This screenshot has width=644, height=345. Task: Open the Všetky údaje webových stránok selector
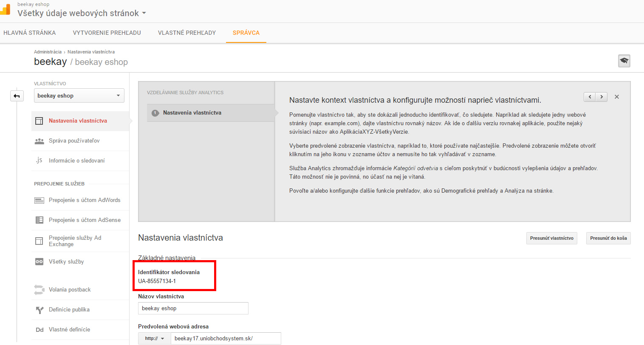tap(82, 13)
